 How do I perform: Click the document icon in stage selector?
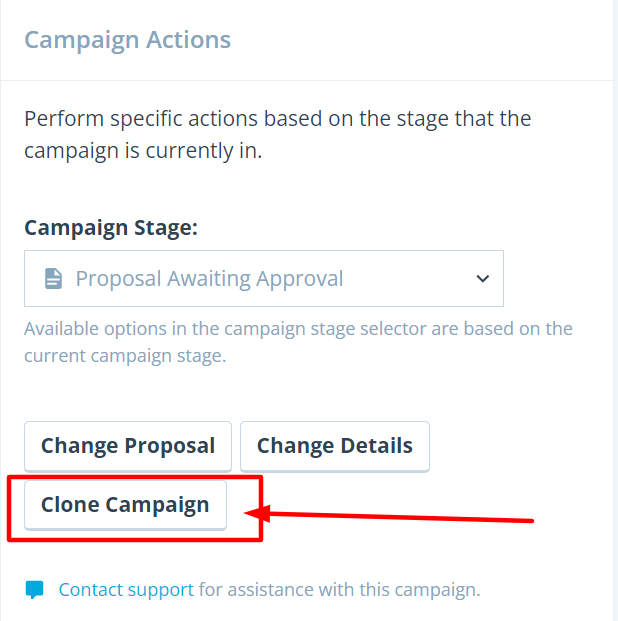coord(53,278)
